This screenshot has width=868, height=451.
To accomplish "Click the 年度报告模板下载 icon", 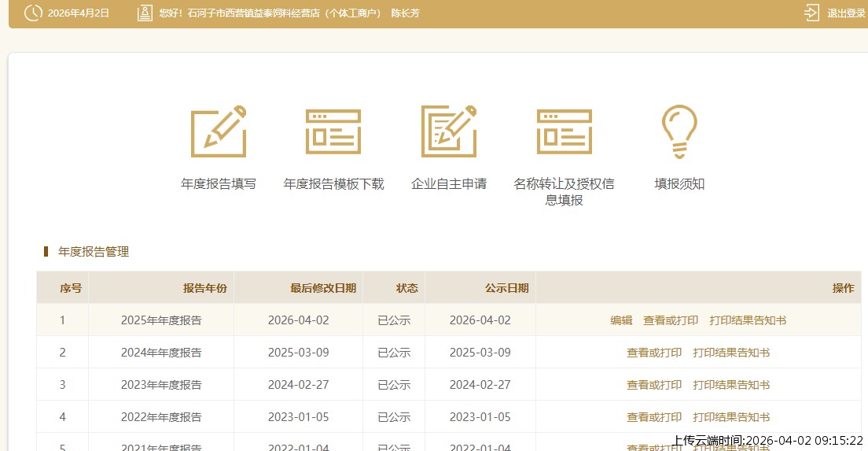I will [333, 131].
